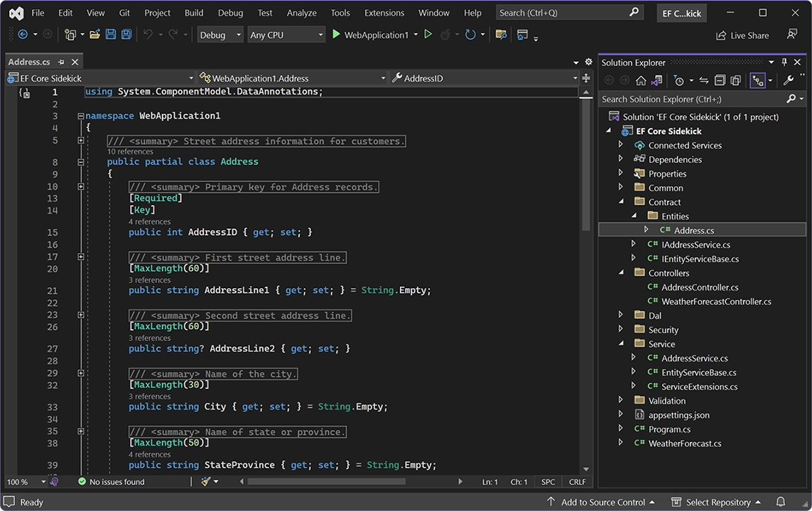Screen dimensions: 812x511
Task: Start debugging with the green WebApplication1 play button
Action: [336, 35]
